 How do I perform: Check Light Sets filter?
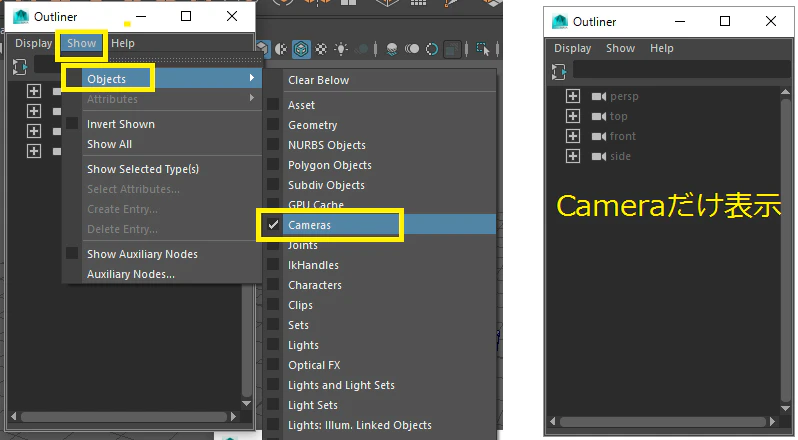tap(273, 404)
